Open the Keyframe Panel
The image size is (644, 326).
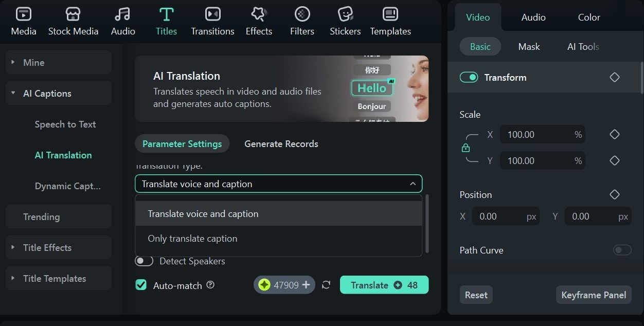(594, 295)
